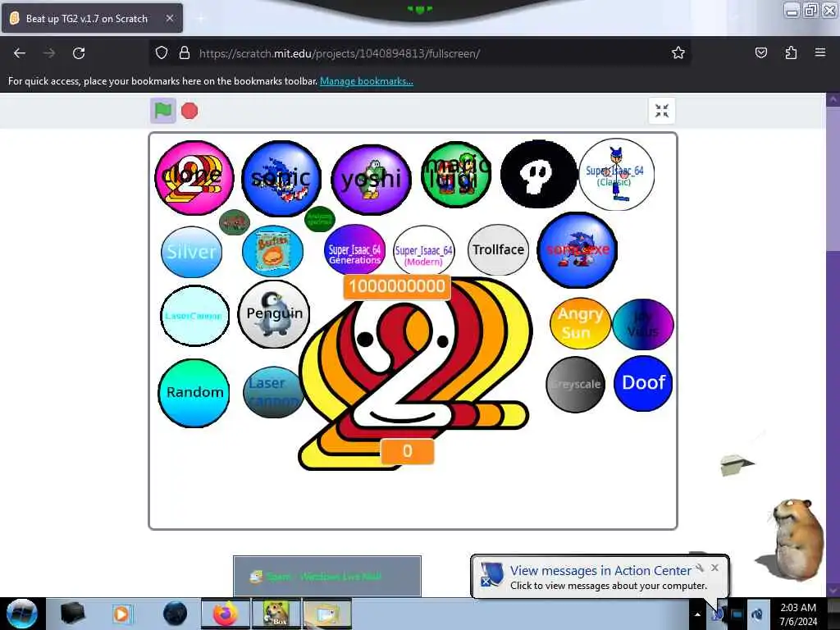This screenshot has height=630, width=840.
Task: Select the sonic.exe bubble
Action: (x=577, y=250)
